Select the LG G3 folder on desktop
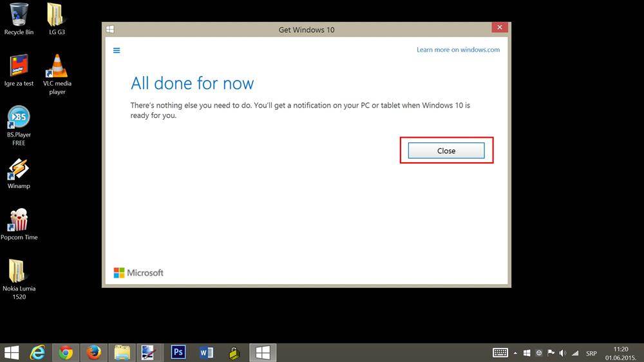The width and height of the screenshot is (644, 362). [57, 17]
